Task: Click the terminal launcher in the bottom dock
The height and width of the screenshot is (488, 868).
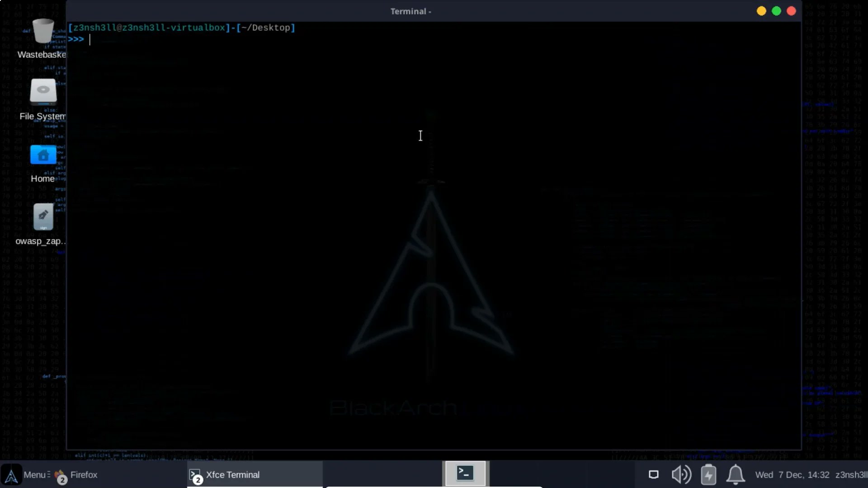Action: tap(465, 473)
